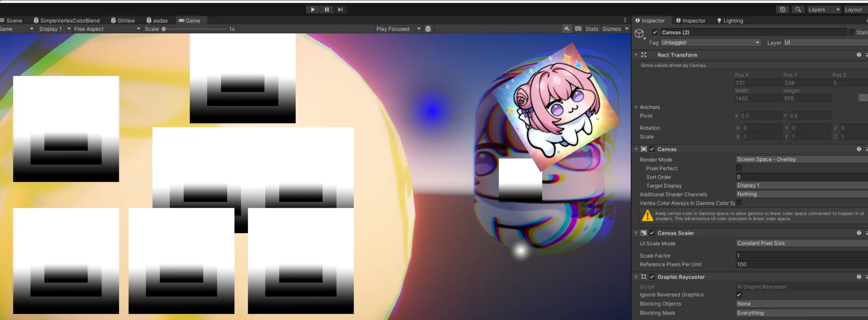The image size is (868, 320).
Task: Click the Step frame button
Action: pos(340,9)
